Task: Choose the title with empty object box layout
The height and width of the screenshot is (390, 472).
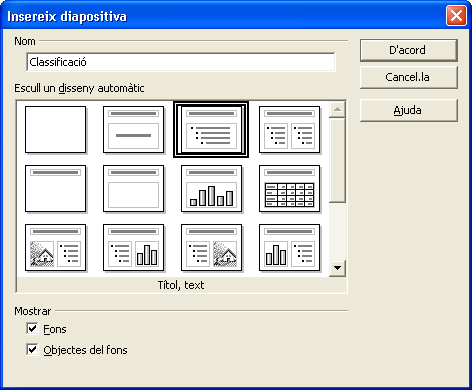Action: click(133, 189)
